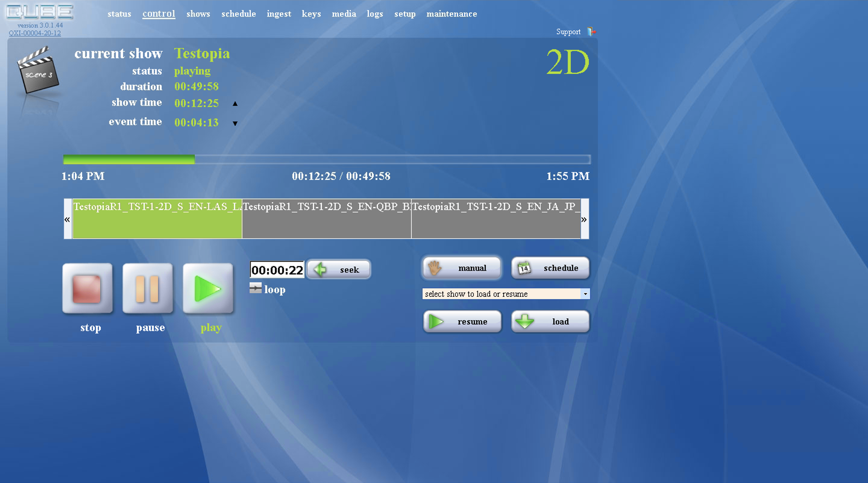
Task: Click the show progress bar
Action: pyautogui.click(x=326, y=159)
